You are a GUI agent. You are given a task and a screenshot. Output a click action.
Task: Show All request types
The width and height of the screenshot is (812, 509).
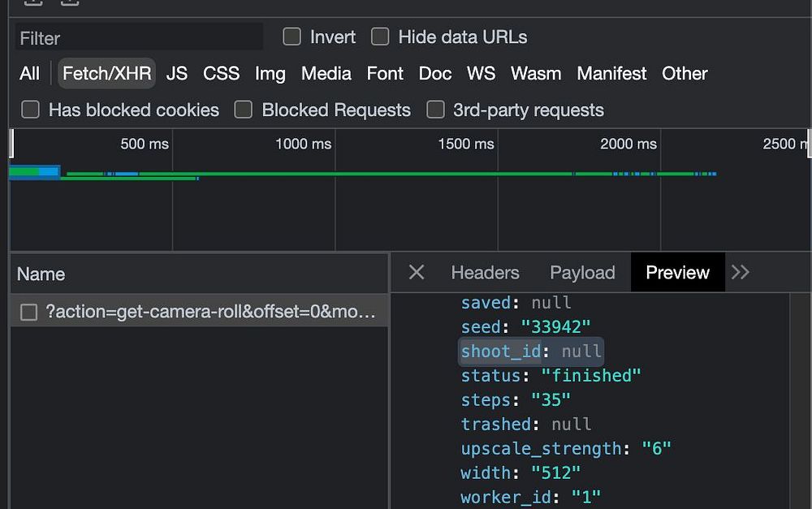(29, 73)
